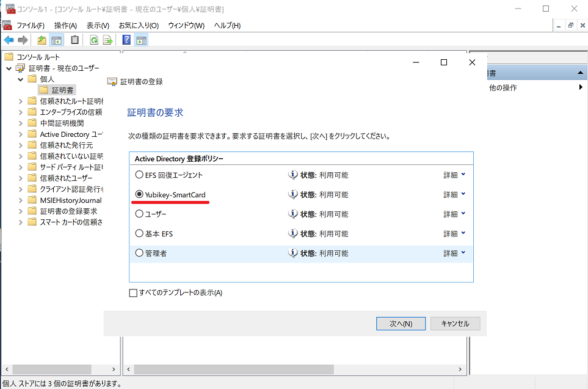The height and width of the screenshot is (389, 588).
Task: Expand 詳細 for 管理者 template
Action: click(x=454, y=253)
